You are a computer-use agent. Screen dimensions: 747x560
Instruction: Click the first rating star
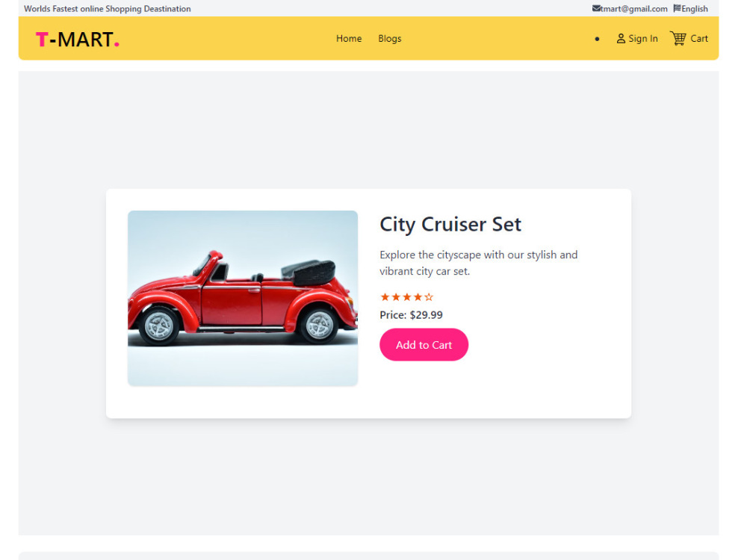[385, 297]
